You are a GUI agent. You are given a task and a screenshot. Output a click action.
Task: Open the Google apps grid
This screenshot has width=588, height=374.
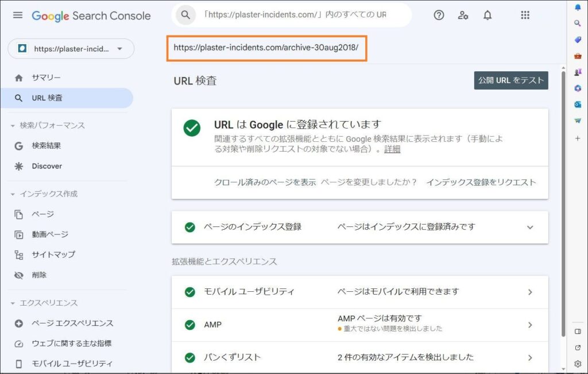point(525,15)
